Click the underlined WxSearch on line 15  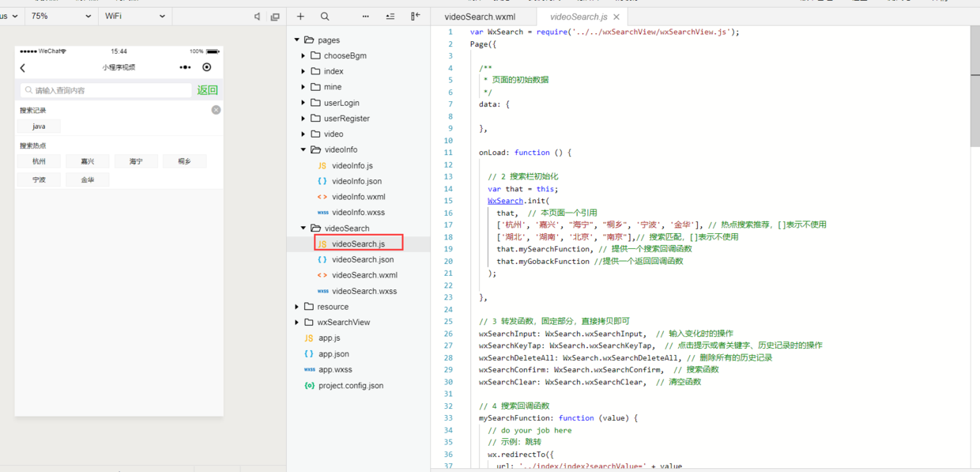click(505, 201)
